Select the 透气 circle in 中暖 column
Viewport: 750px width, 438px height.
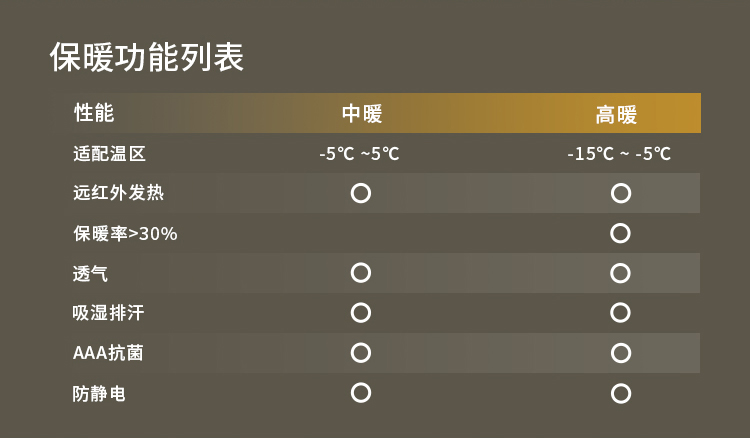(361, 272)
